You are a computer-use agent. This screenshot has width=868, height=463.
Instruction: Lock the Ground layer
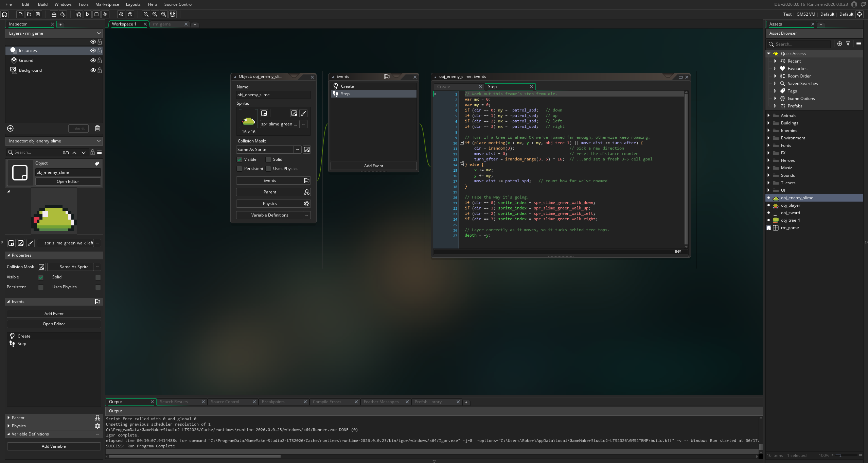[x=100, y=61]
